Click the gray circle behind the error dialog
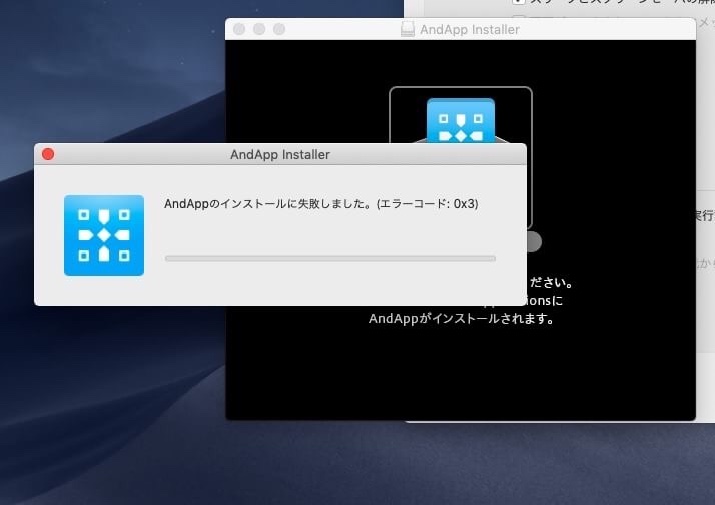 click(x=533, y=241)
